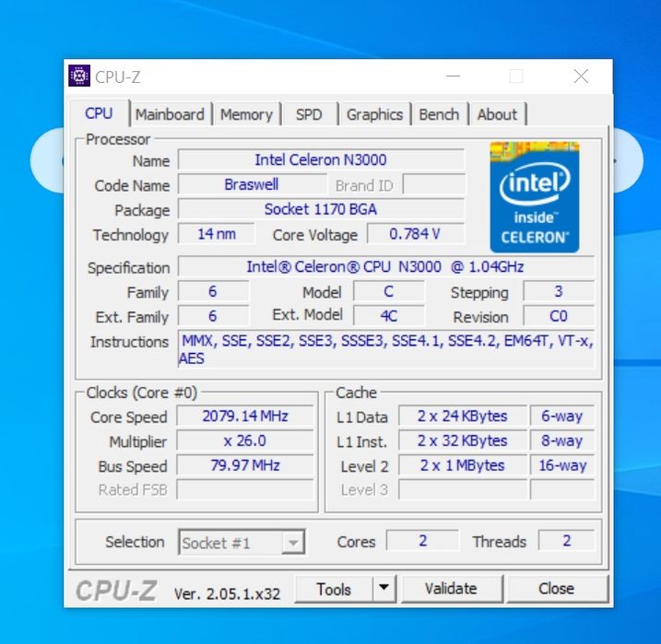Click the Core Speed value '2079.14 MHz'

click(x=245, y=416)
